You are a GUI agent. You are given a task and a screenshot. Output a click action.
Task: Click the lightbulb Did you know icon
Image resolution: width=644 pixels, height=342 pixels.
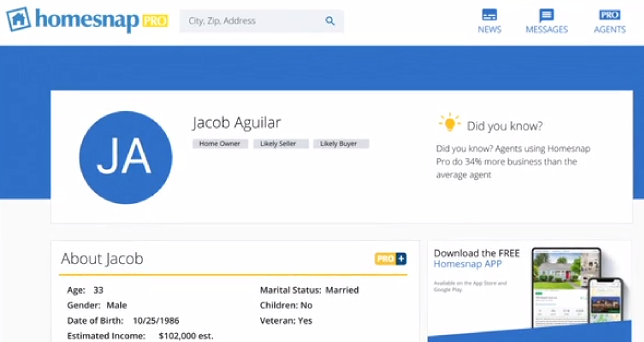tap(449, 123)
